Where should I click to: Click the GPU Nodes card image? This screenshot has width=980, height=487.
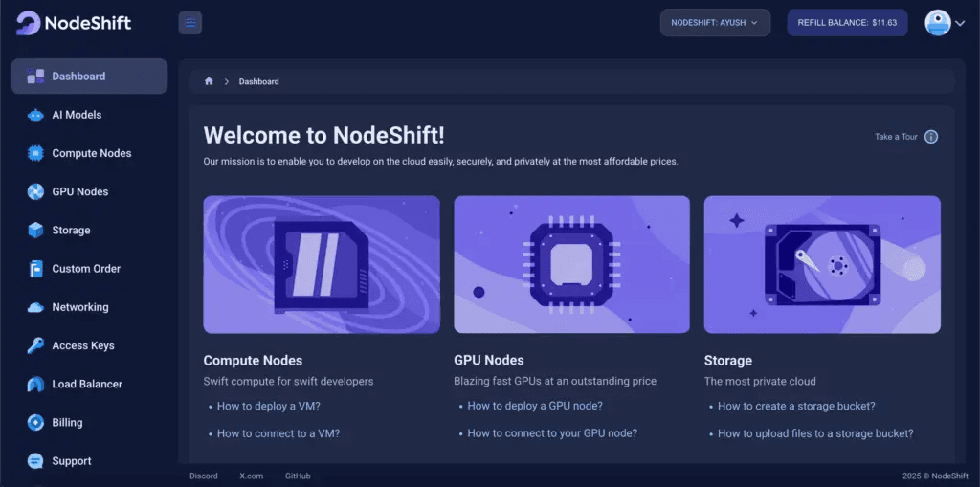572,264
